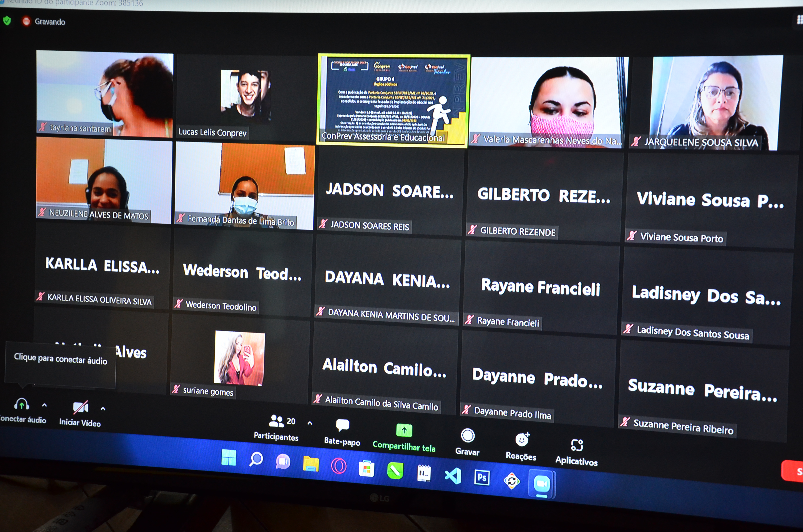Viewport: 803px width, 532px height.
Task: Click the red button at the right edge
Action: pyautogui.click(x=792, y=471)
